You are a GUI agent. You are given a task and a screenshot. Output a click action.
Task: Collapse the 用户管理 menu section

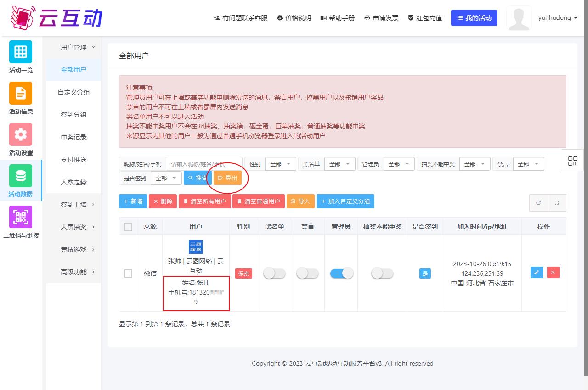point(73,47)
